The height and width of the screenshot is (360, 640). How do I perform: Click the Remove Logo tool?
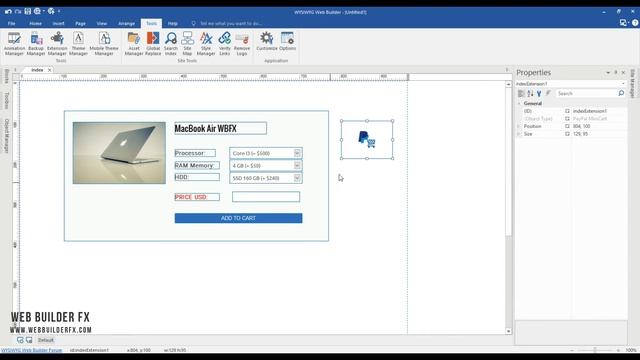click(242, 44)
